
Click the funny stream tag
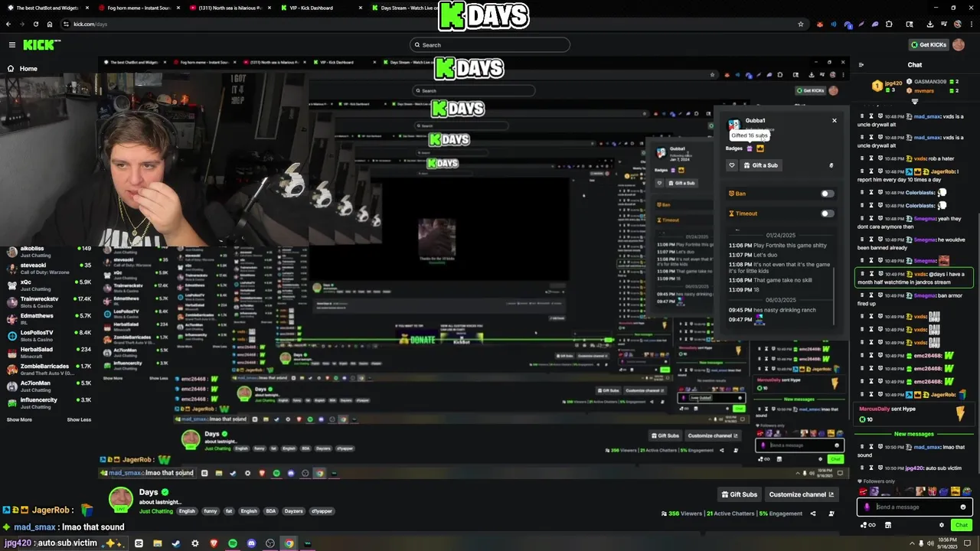coord(211,511)
